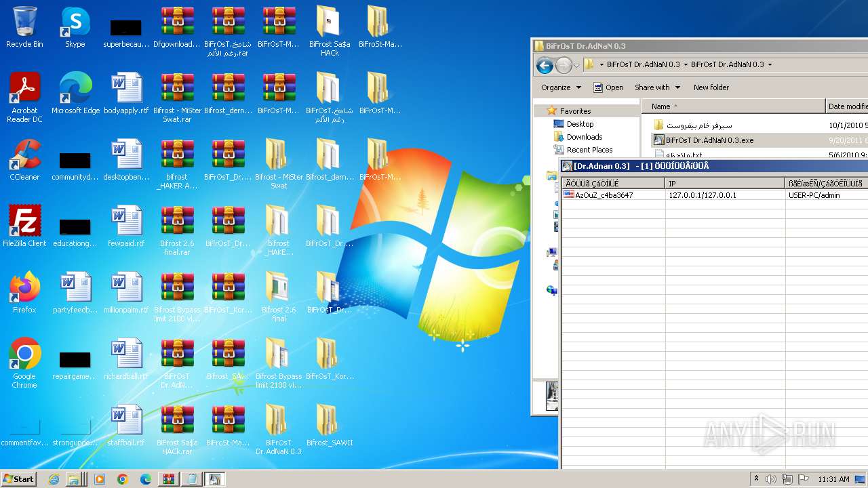This screenshot has width=868, height=488.
Task: Launch Skype from the desktop
Action: (75, 27)
